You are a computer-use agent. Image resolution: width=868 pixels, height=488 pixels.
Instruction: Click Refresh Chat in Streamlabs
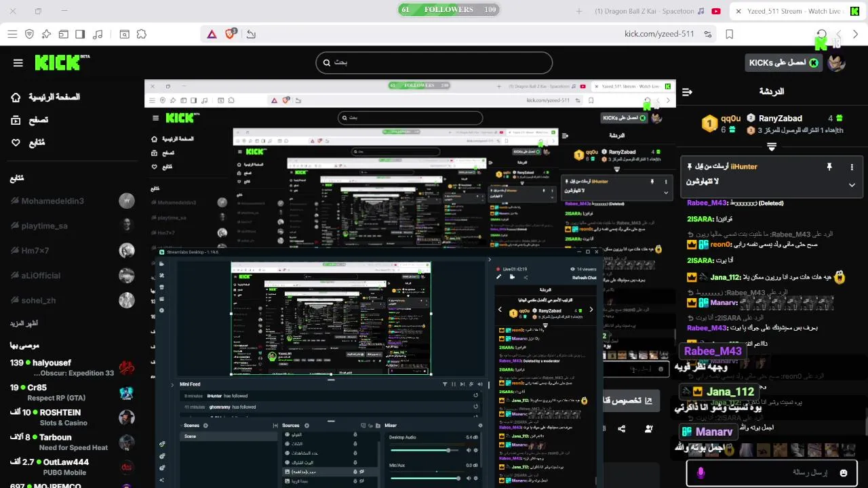click(584, 278)
